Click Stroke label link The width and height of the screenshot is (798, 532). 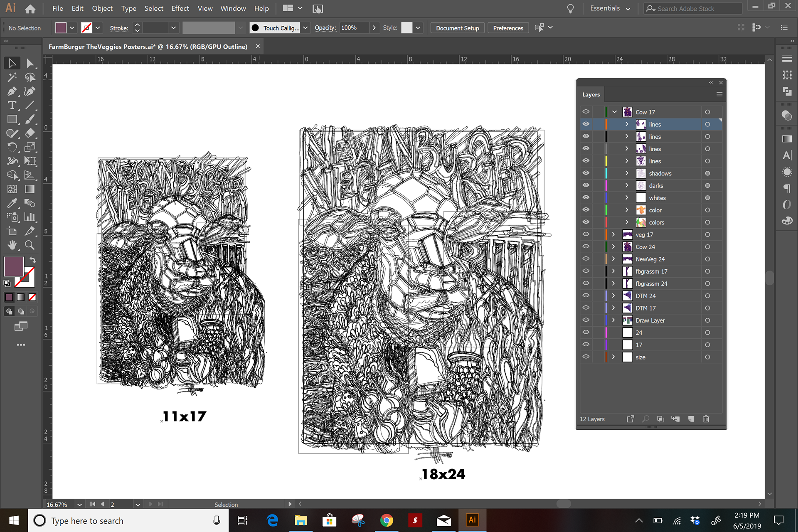119,28
